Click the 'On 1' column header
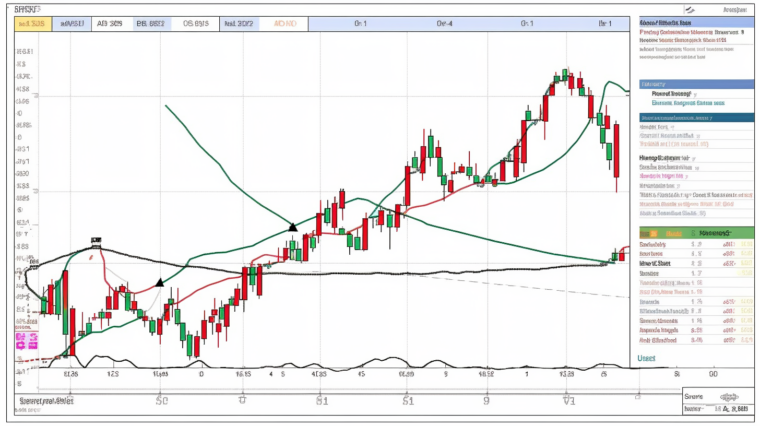 [360, 22]
